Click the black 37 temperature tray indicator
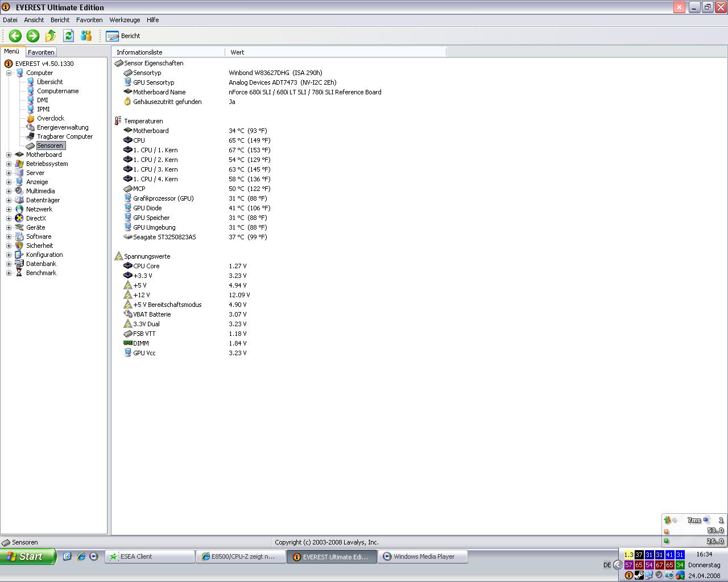This screenshot has width=728, height=582. pos(639,555)
